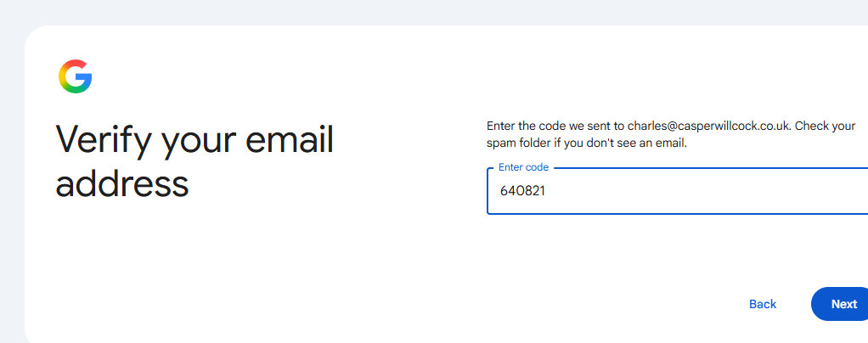Click the blue Next button
Image resolution: width=868 pixels, height=343 pixels.
840,304
